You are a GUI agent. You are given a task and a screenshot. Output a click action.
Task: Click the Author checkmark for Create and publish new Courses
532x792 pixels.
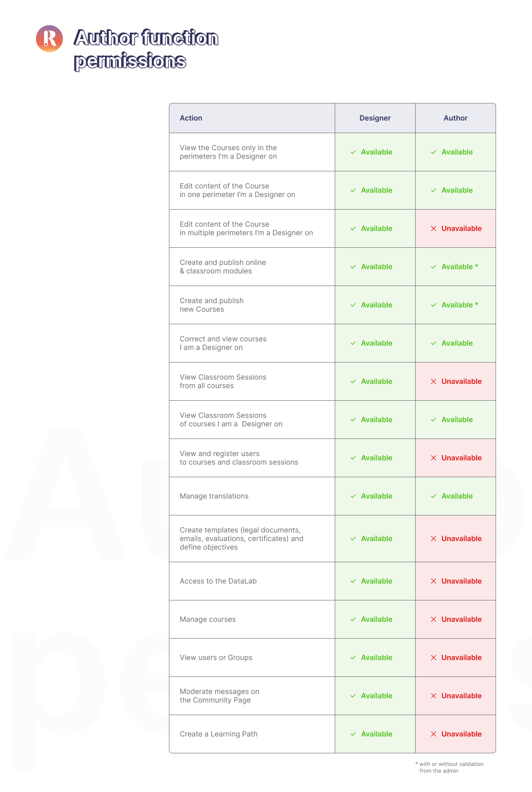(434, 305)
